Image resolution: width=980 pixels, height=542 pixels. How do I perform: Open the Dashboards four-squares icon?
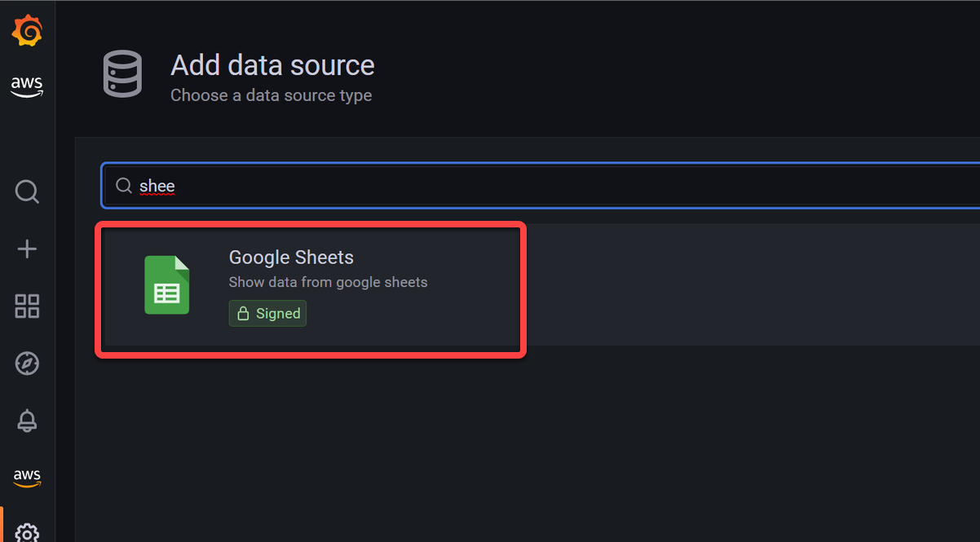click(27, 306)
